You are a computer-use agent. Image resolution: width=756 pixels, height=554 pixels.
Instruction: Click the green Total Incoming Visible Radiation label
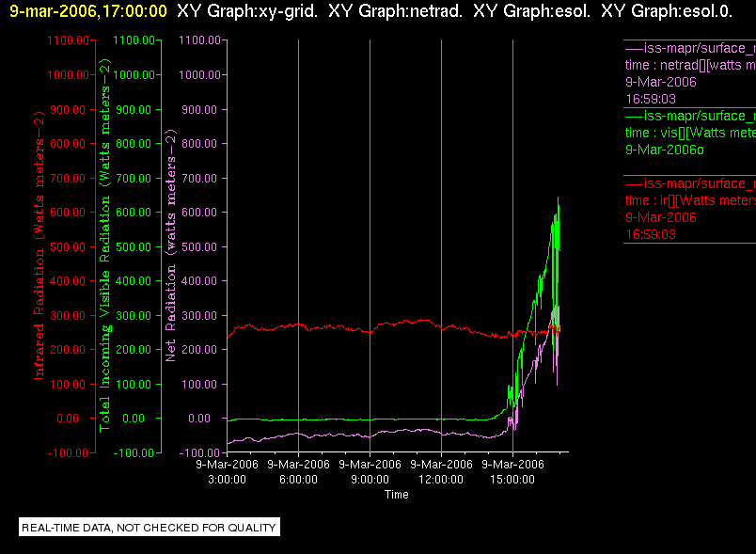pos(104,245)
